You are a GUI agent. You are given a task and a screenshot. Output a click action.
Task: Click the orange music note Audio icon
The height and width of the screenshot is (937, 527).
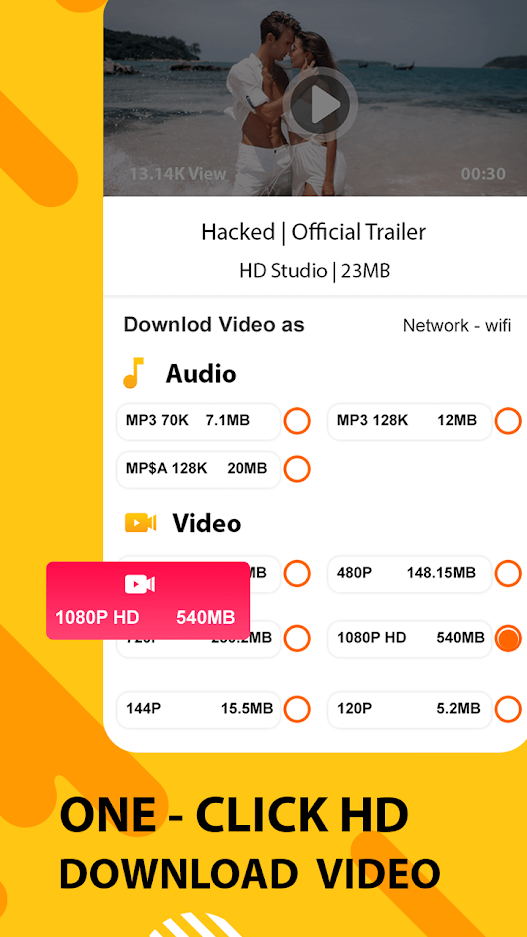coord(134,373)
